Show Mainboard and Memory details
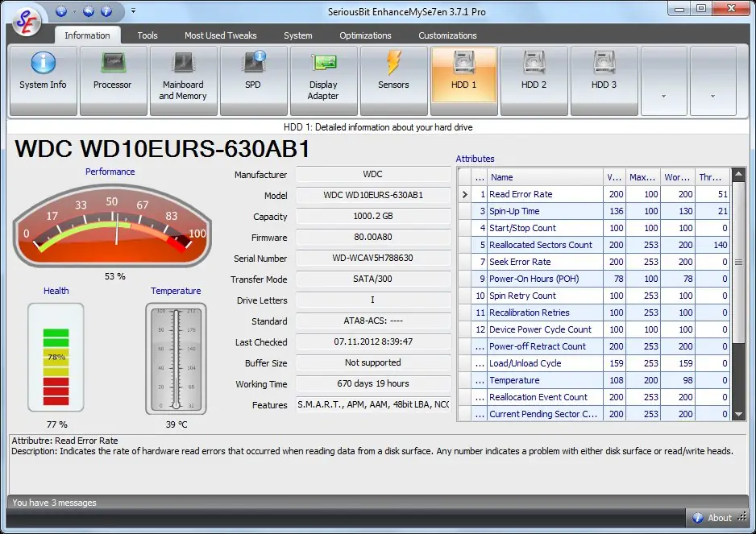The image size is (756, 534). [x=183, y=81]
